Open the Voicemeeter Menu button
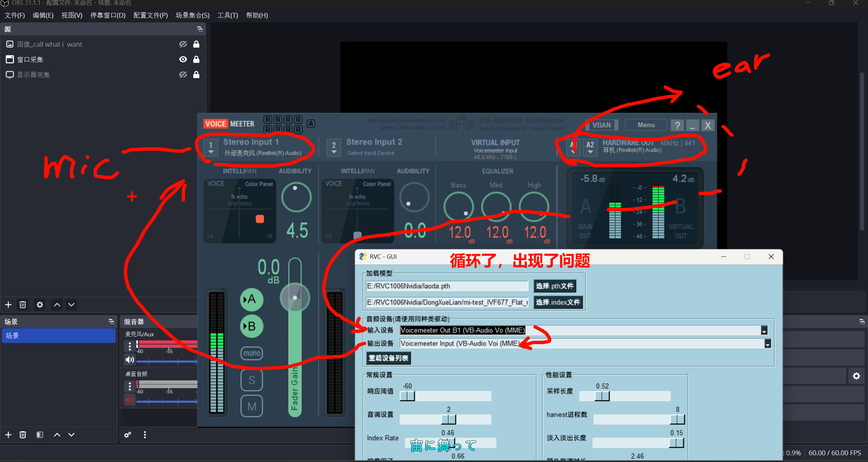This screenshot has height=462, width=868. tap(646, 125)
